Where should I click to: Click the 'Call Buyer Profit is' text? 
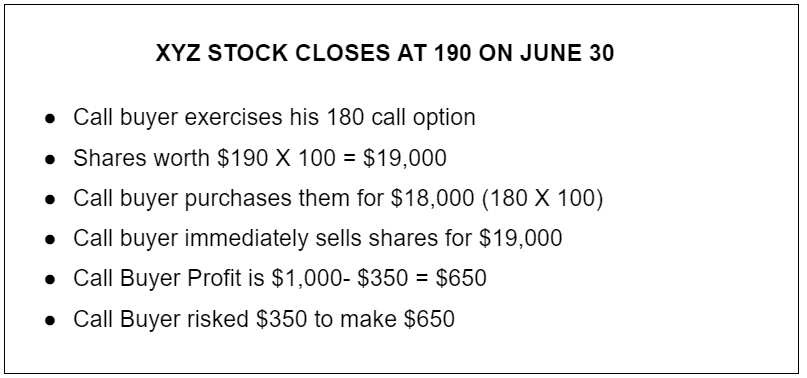(x=169, y=278)
